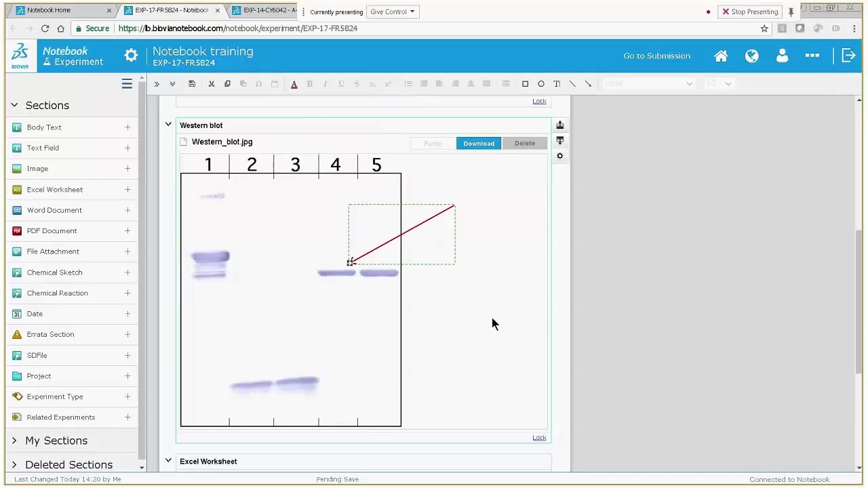Click insert section above icon for Western blot
This screenshot has height=488, width=868.
point(560,125)
